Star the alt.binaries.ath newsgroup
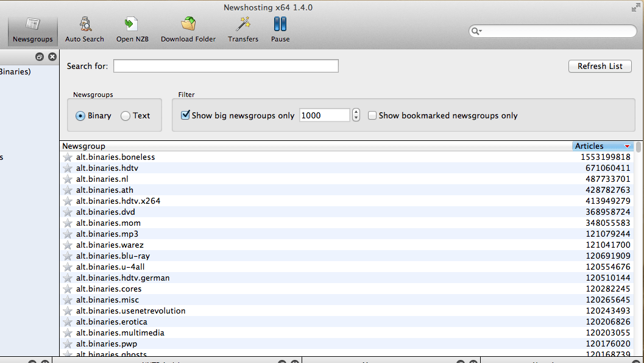Screen dimensions: 644x363 point(68,190)
